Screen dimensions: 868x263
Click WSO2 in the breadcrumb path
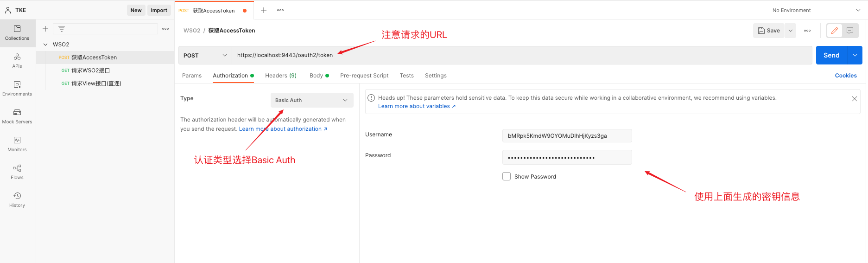pos(192,31)
